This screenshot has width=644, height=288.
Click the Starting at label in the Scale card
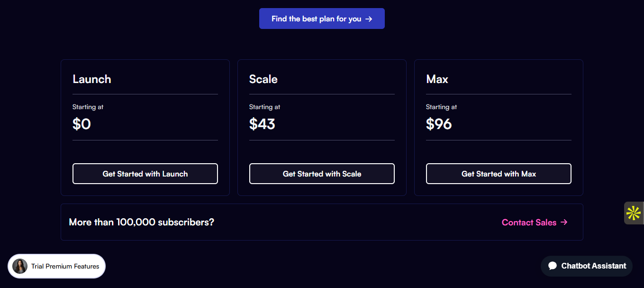pyautogui.click(x=264, y=107)
